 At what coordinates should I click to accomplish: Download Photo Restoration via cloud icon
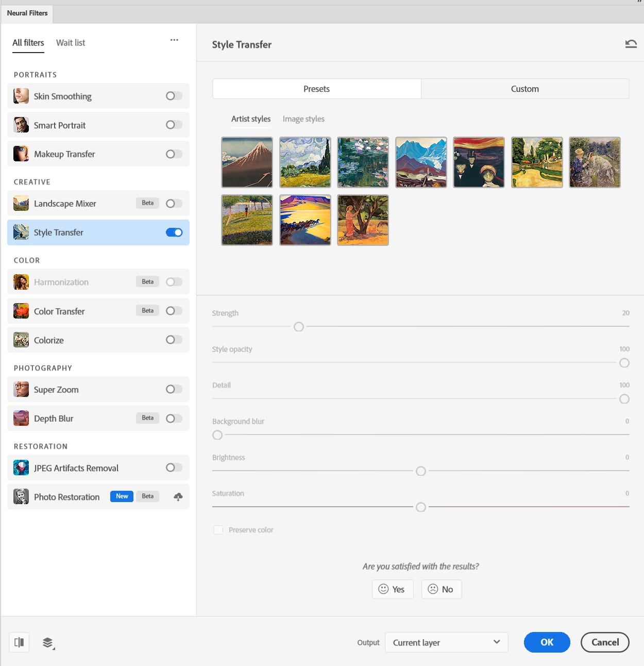pos(178,497)
